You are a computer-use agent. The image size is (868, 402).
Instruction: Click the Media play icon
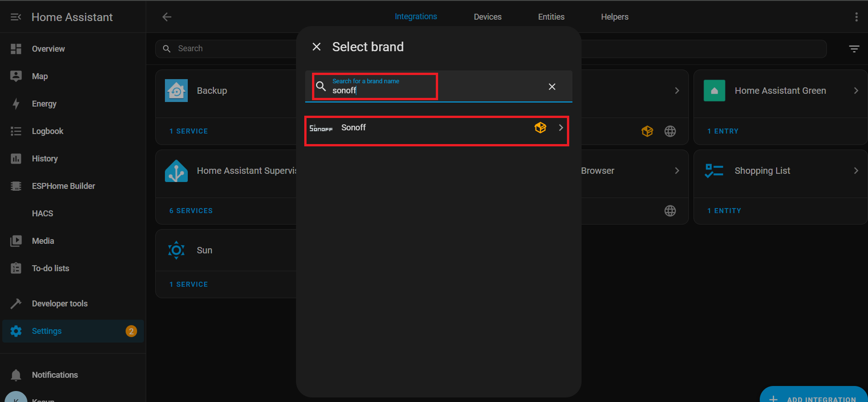pos(16,241)
